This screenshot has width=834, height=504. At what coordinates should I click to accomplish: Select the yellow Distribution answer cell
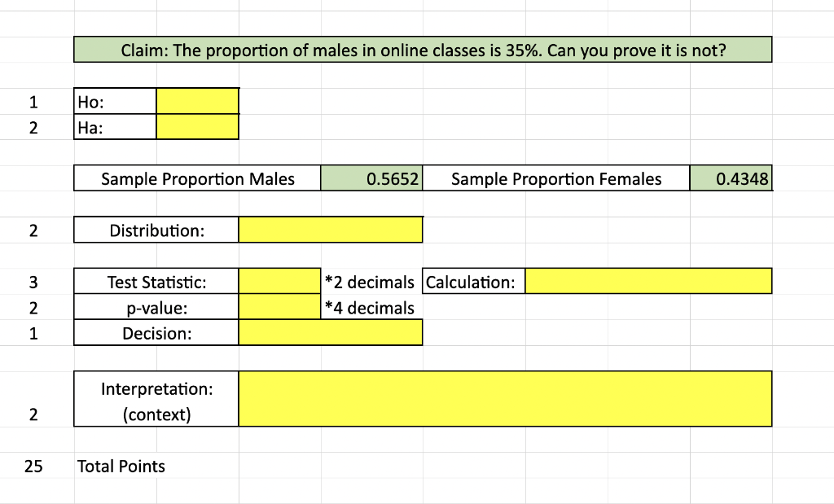[331, 230]
